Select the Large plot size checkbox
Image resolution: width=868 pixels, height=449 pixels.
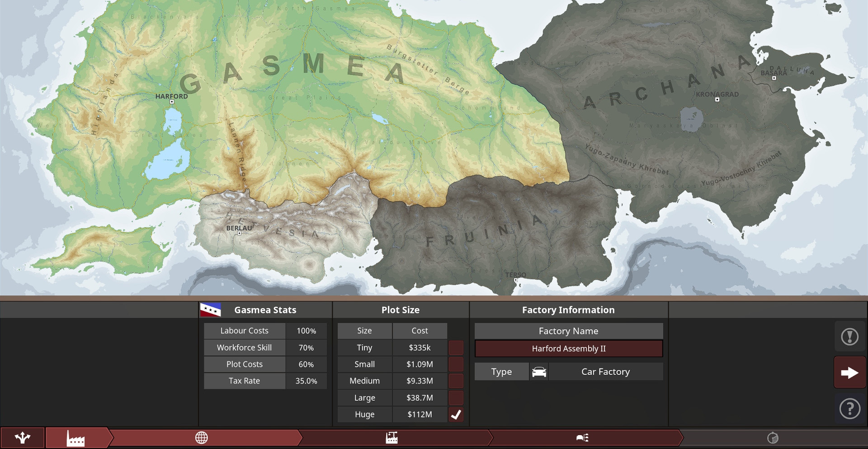[x=456, y=398]
